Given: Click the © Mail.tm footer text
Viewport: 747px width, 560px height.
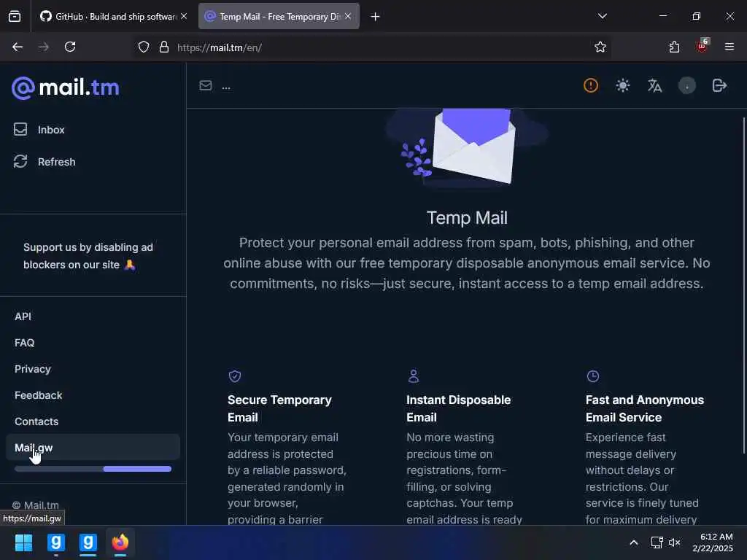Looking at the screenshot, I should coord(36,505).
